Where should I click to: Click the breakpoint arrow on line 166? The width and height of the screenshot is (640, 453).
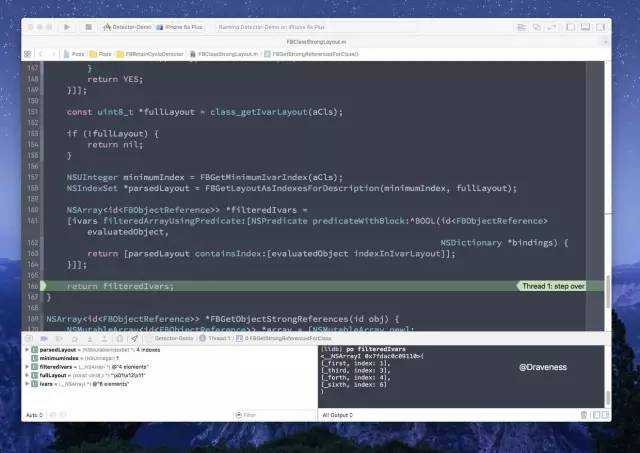(x=42, y=286)
